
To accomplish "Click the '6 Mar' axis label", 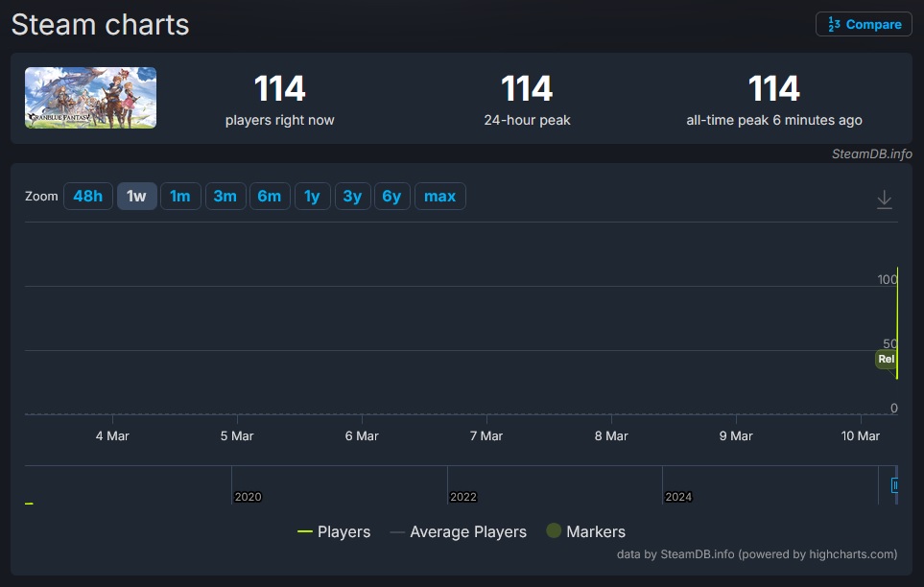I will (361, 436).
